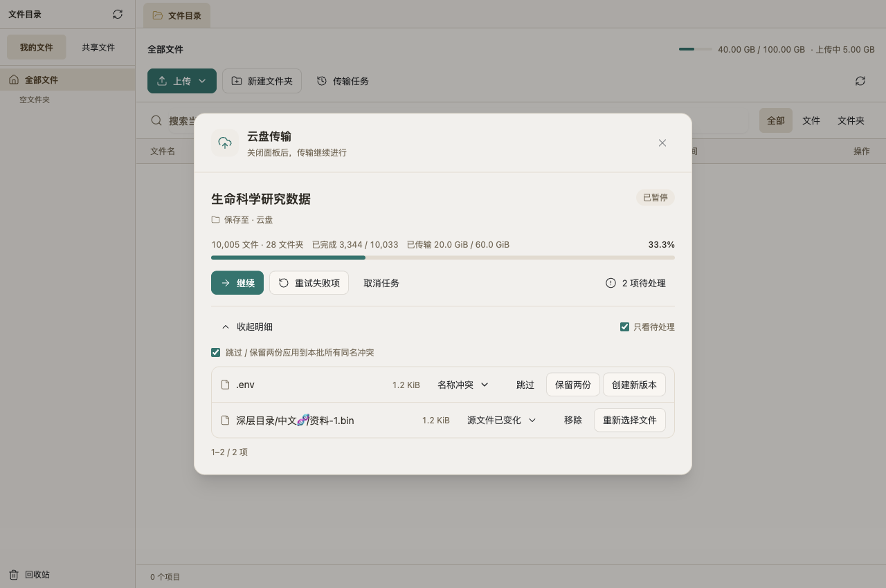
Task: Click the transfer progress bar at 33.3%
Action: pyautogui.click(x=443, y=257)
